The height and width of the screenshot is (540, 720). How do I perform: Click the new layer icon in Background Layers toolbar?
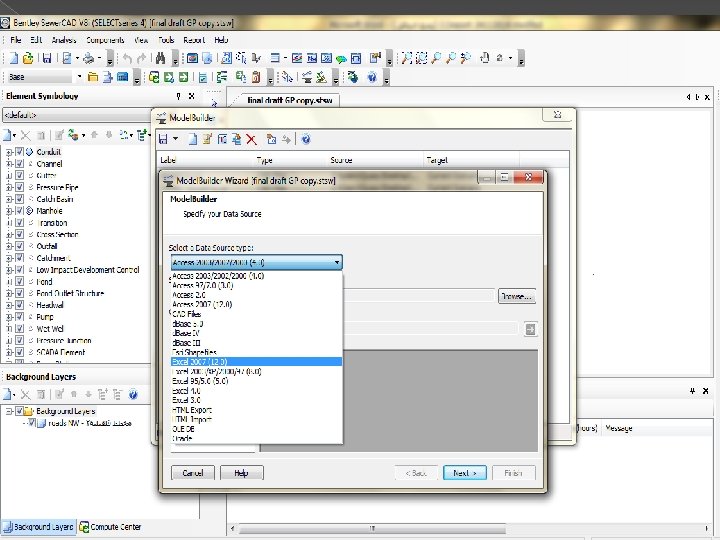7,394
